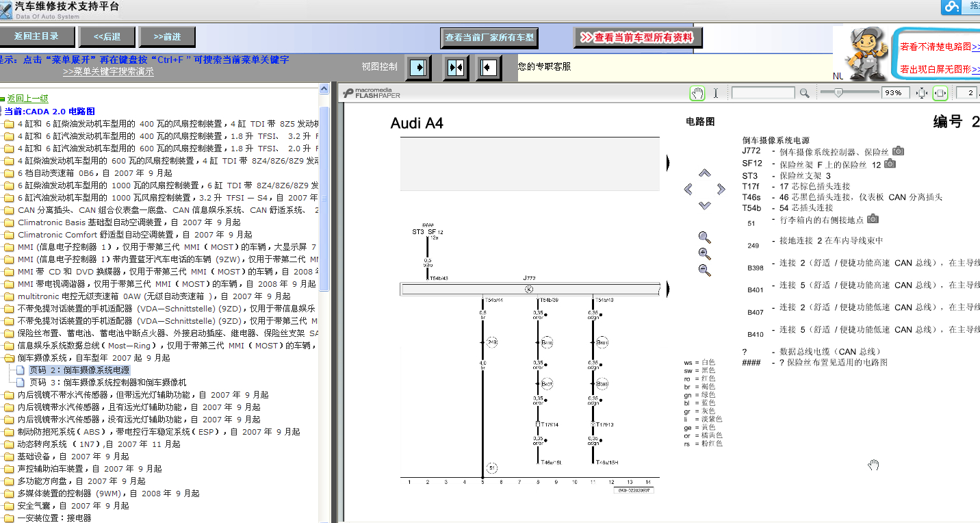Click the 若看不清楚电路图 help link
980x523 pixels.
pos(940,47)
